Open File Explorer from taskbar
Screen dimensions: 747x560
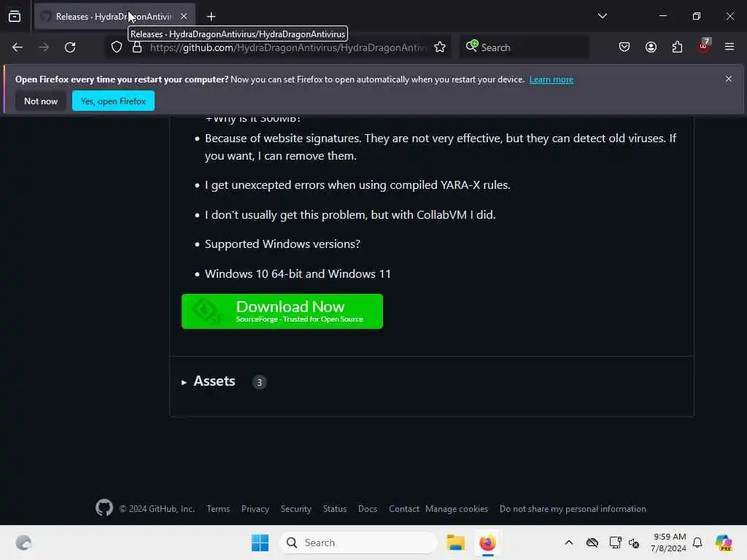pos(455,542)
